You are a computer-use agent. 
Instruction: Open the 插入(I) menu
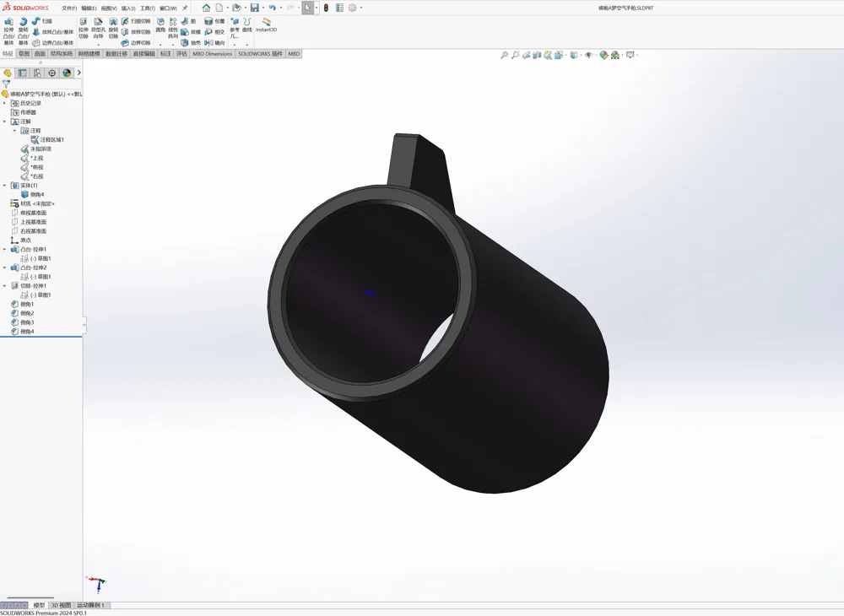click(128, 8)
